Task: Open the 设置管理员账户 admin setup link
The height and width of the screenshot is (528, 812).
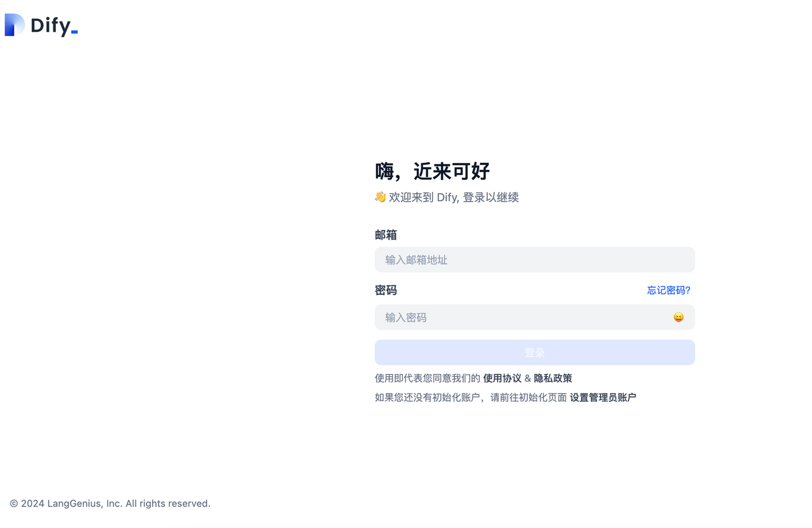Action: 603,397
